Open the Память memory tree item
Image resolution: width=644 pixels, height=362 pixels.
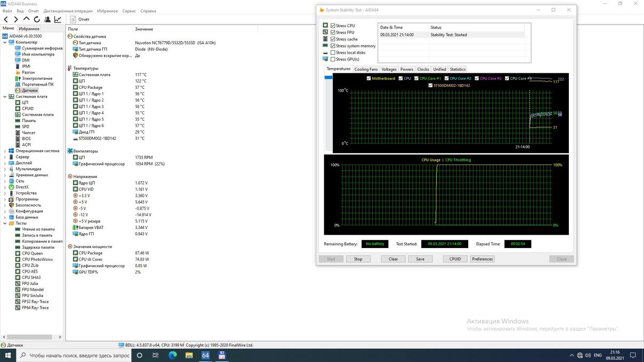[29, 120]
